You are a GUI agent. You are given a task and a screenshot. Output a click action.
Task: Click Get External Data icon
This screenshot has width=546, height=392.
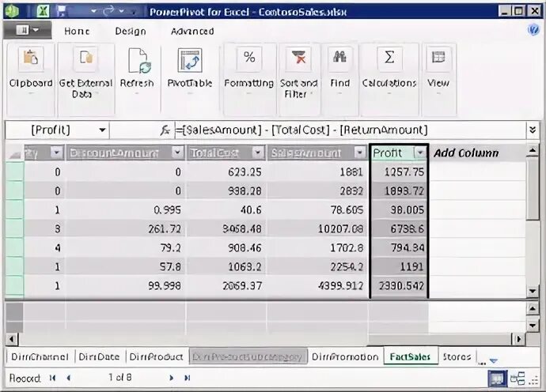[85, 58]
